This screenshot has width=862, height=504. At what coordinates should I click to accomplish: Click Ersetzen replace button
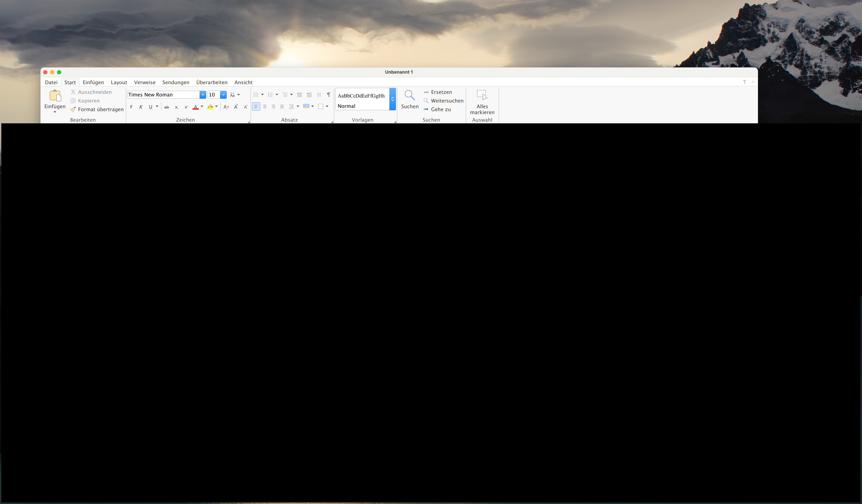[438, 92]
